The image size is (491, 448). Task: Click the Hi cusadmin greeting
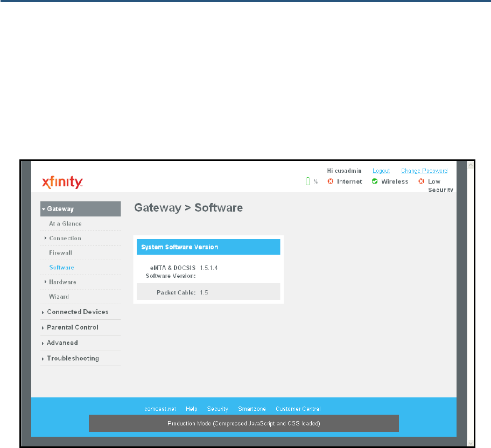tap(344, 171)
